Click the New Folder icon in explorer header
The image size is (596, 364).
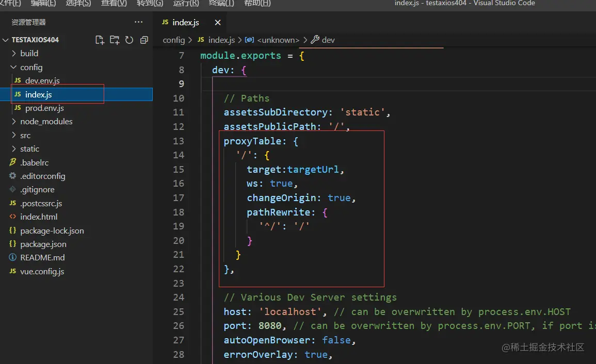115,40
